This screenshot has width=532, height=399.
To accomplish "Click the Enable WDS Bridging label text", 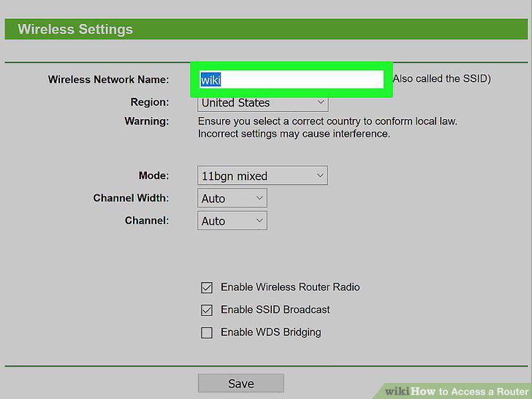I will (270, 332).
